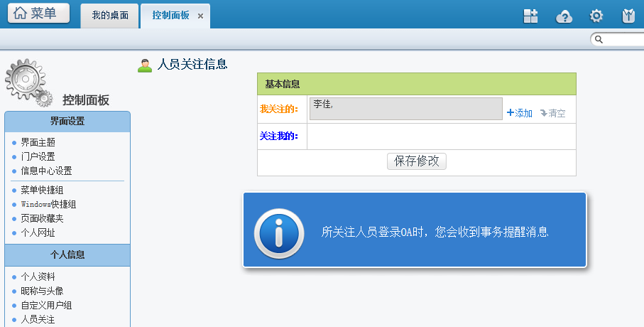
Task: Click 清空 to clear followed people
Action: [x=553, y=113]
